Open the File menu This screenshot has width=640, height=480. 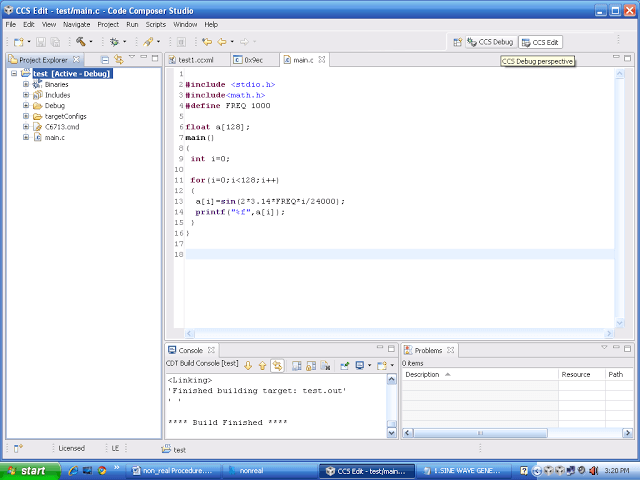(x=11, y=24)
